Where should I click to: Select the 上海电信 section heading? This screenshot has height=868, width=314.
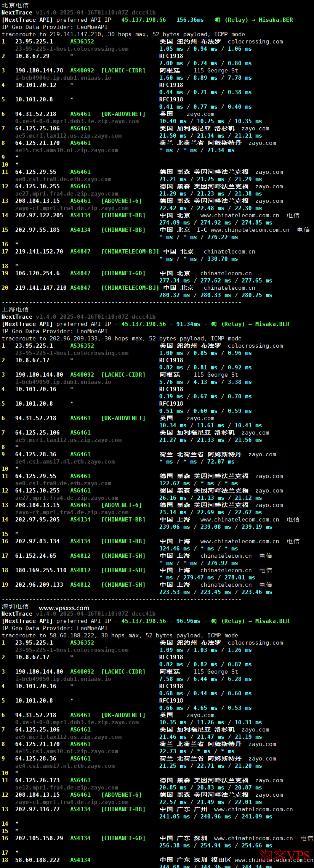pos(15,310)
